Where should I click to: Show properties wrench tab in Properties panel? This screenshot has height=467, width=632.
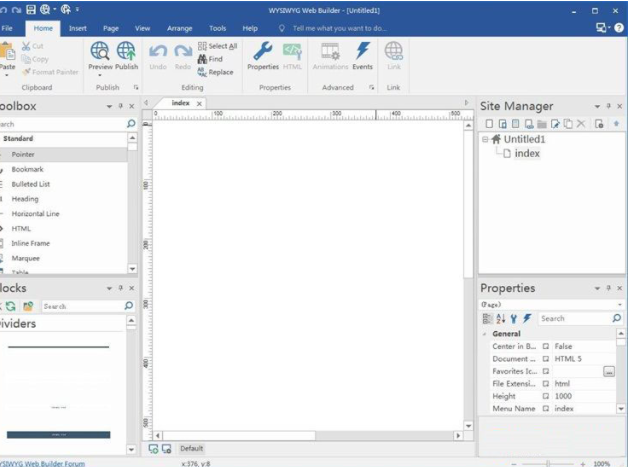pyautogui.click(x=514, y=319)
